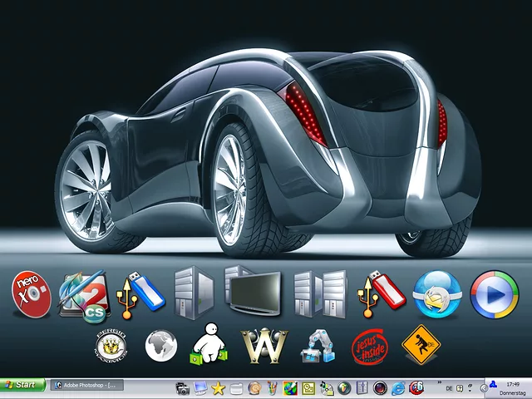Click the yellow star quick launch icon
This screenshot has height=399, width=532.
(219, 388)
